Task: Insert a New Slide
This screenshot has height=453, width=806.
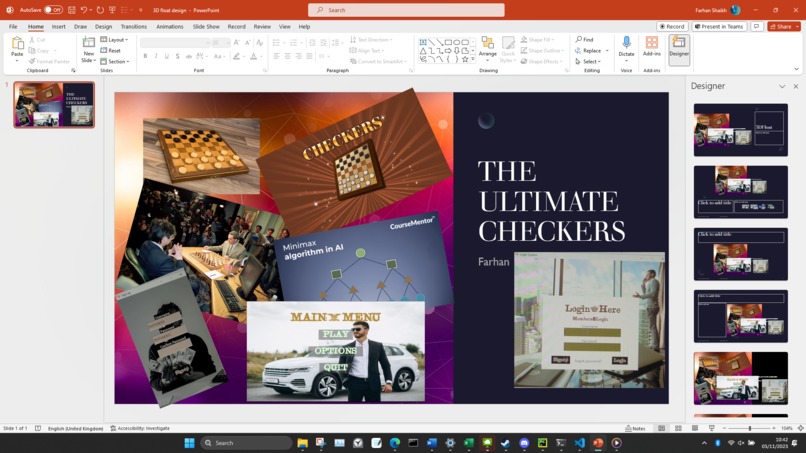Action: coord(88,50)
